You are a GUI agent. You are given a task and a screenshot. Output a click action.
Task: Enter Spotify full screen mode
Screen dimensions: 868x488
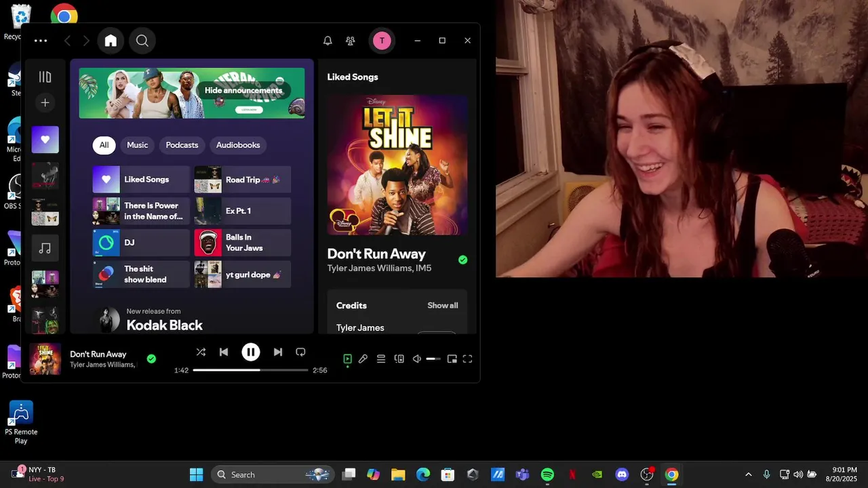tap(467, 359)
